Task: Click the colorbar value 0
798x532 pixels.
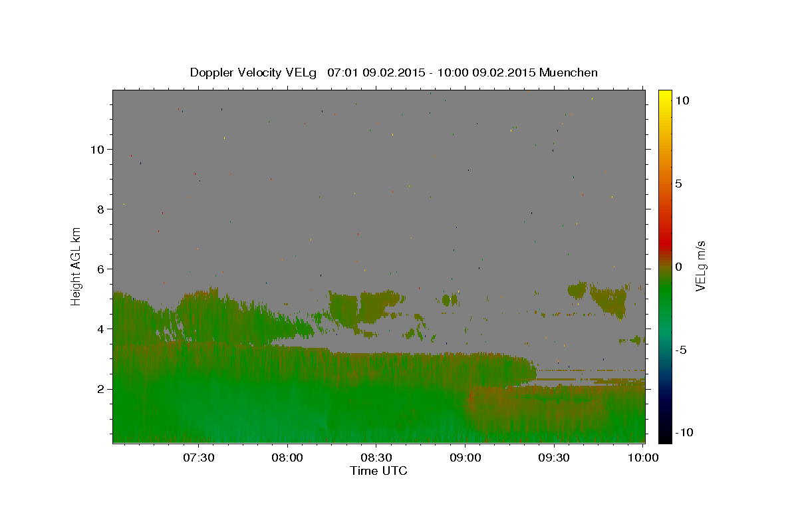Action: [678, 267]
